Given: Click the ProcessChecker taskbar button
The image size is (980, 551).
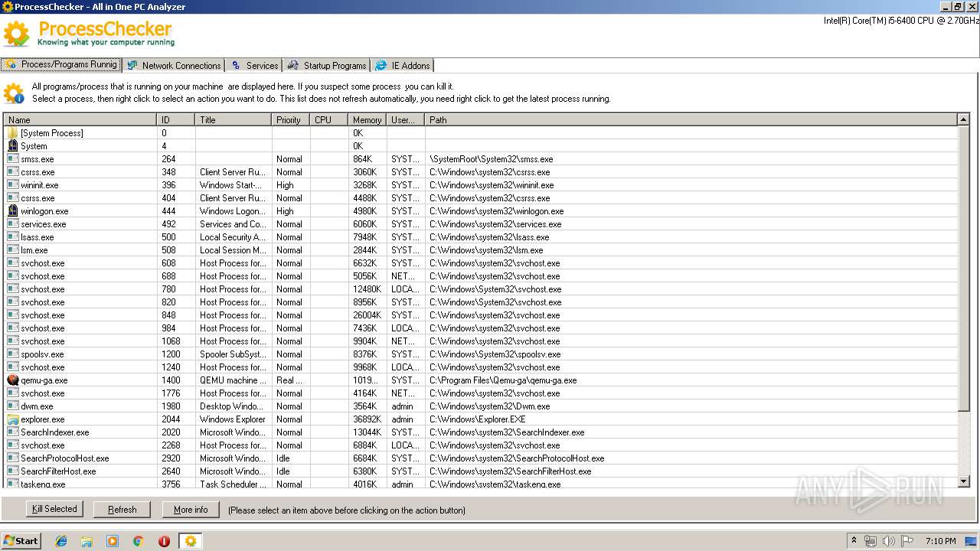Looking at the screenshot, I should [x=190, y=541].
